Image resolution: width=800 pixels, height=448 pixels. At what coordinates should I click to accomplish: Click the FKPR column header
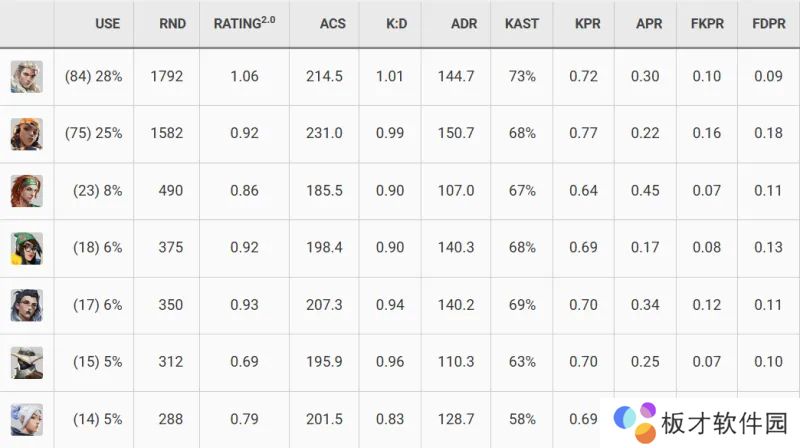pos(707,23)
